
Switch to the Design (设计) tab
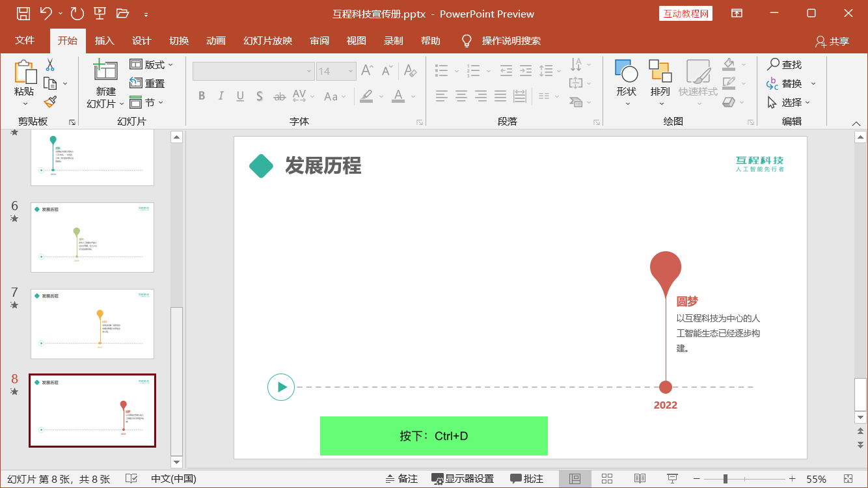click(x=142, y=40)
